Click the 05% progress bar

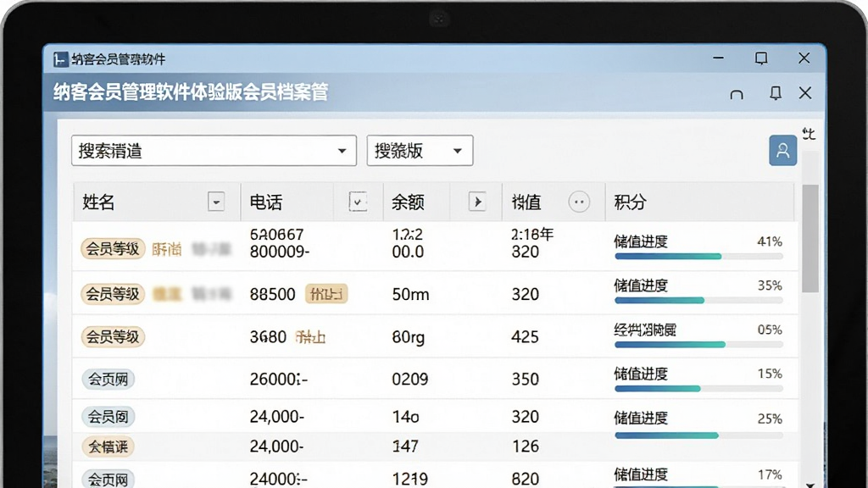tap(698, 345)
